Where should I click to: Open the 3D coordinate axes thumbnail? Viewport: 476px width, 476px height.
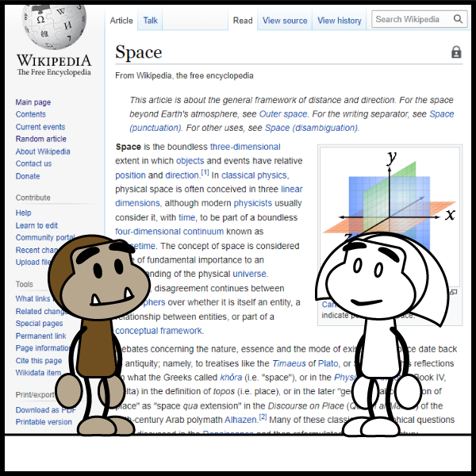click(390, 198)
